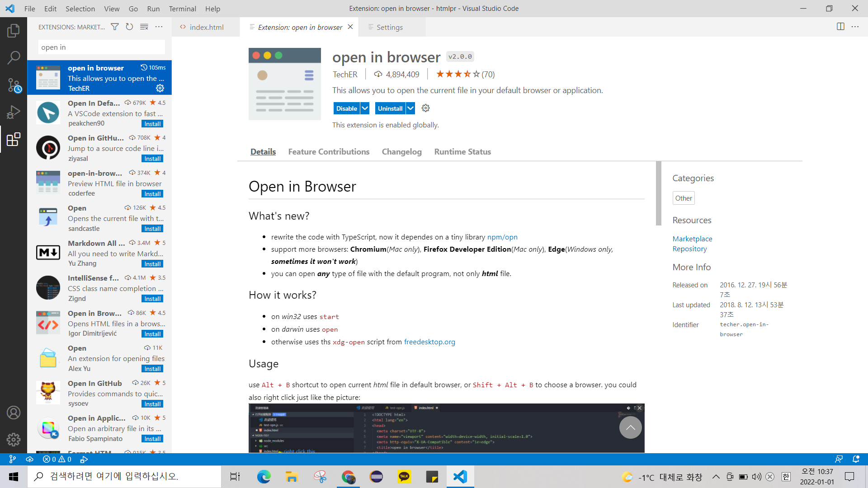Open the Manage gear in activity bar
The width and height of the screenshot is (868, 488).
click(14, 439)
